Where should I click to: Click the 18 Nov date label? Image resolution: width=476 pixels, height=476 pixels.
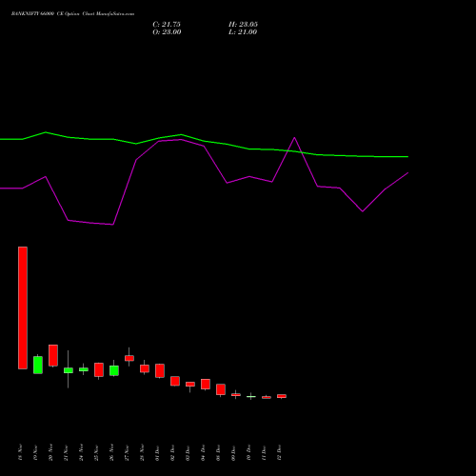pos(20,452)
